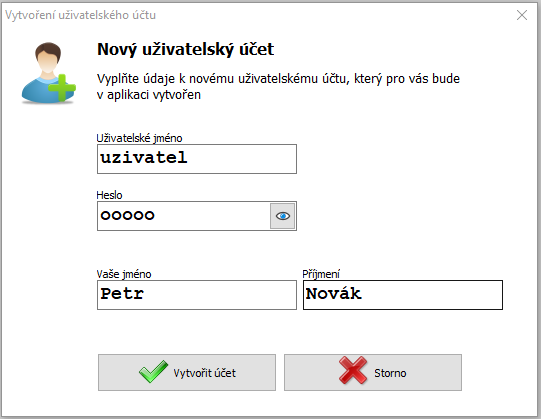
Task: Toggle password visibility with the eye icon
Action: [x=283, y=216]
